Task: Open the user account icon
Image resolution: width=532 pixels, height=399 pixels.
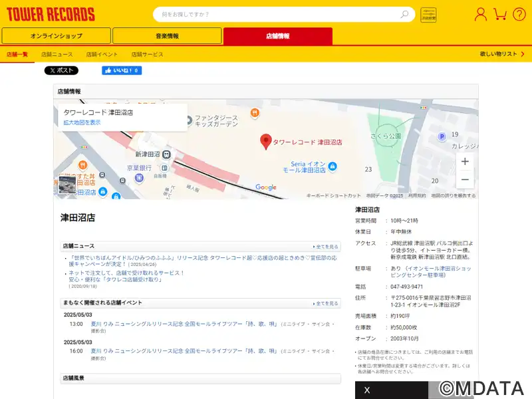Action: pos(480,14)
